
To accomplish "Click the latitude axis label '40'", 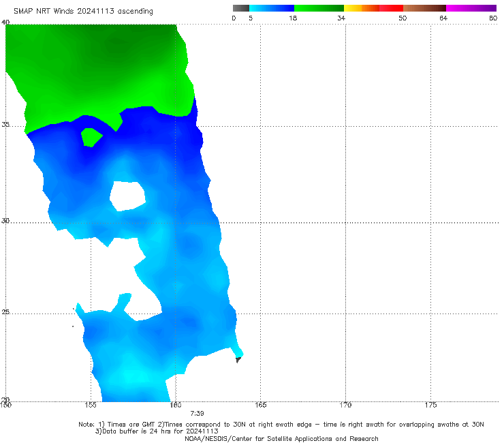I will 5,22.
